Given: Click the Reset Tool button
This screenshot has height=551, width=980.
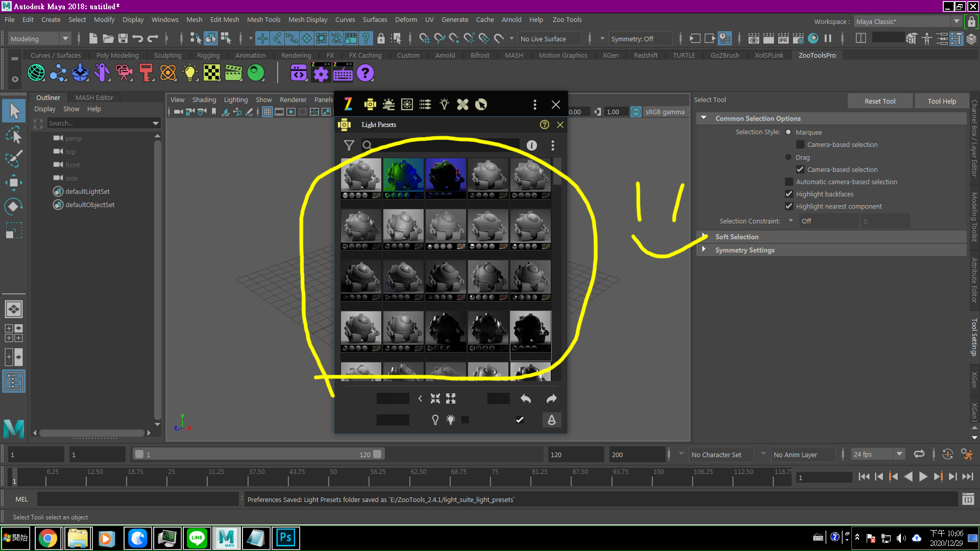Looking at the screenshot, I should 879,101.
